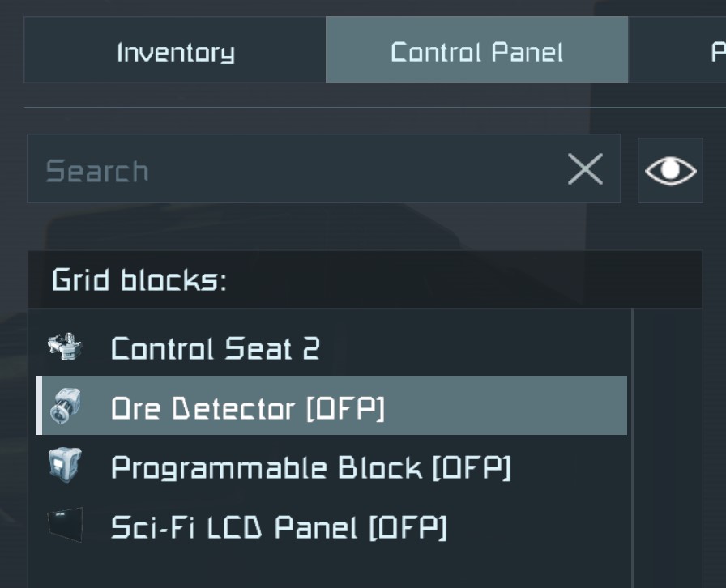The width and height of the screenshot is (726, 588).
Task: Click the Control Seat 2 block icon
Action: pyautogui.click(x=65, y=347)
